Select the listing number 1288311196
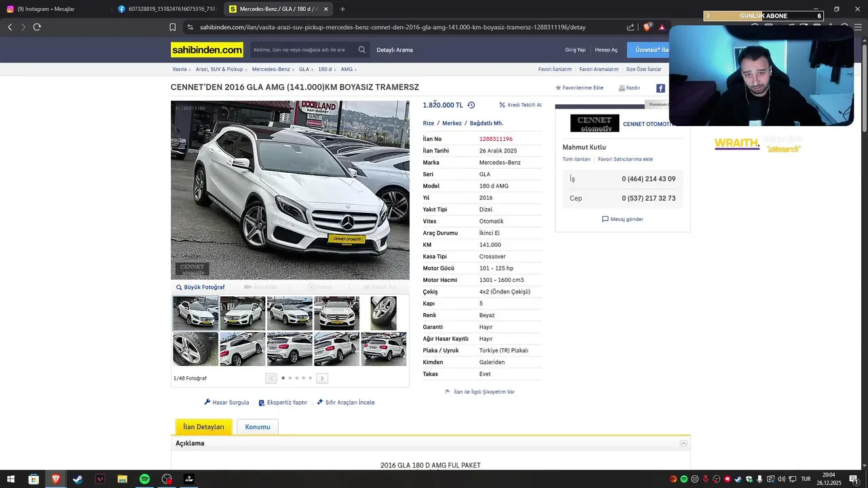This screenshot has width=868, height=488. click(x=496, y=139)
